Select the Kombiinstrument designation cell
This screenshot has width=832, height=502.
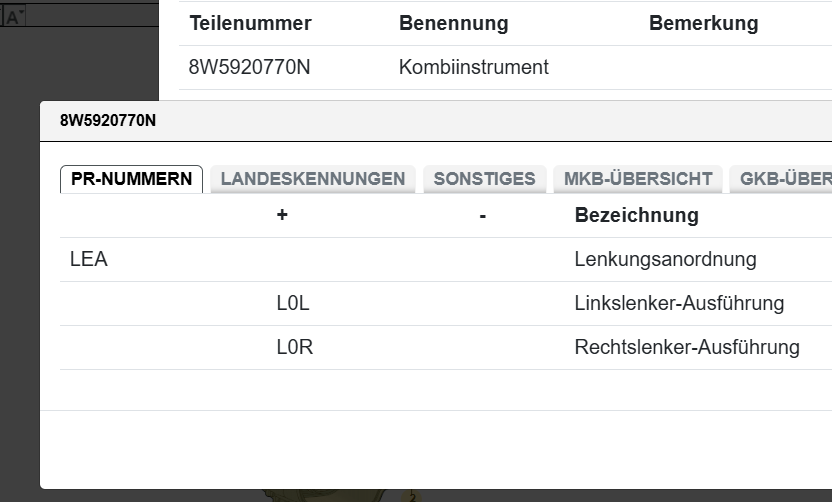pyautogui.click(x=473, y=68)
